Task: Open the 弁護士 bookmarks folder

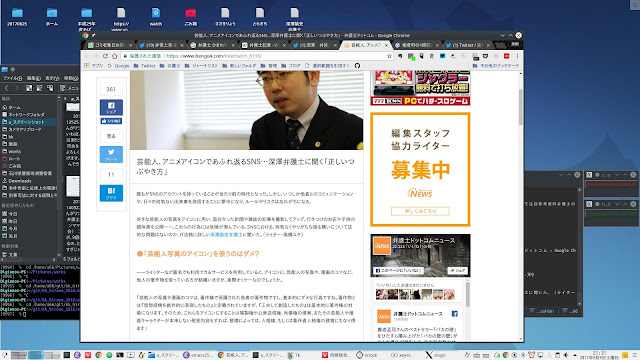Action: point(170,65)
